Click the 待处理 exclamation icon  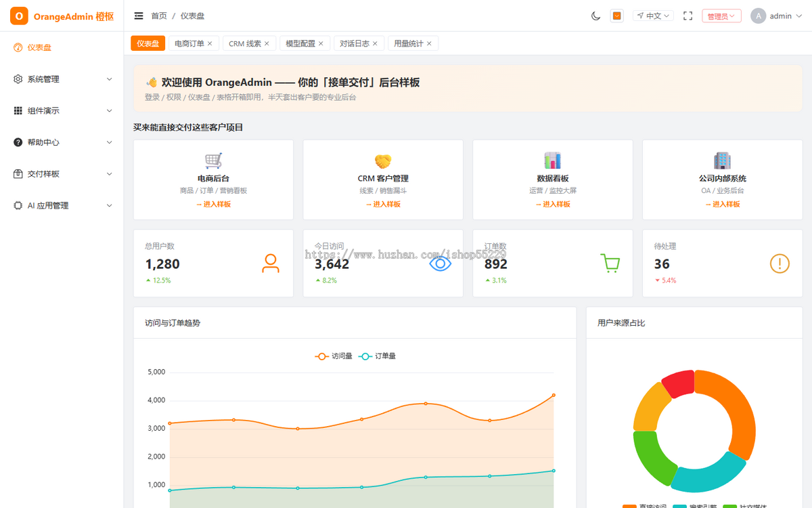[x=780, y=263]
